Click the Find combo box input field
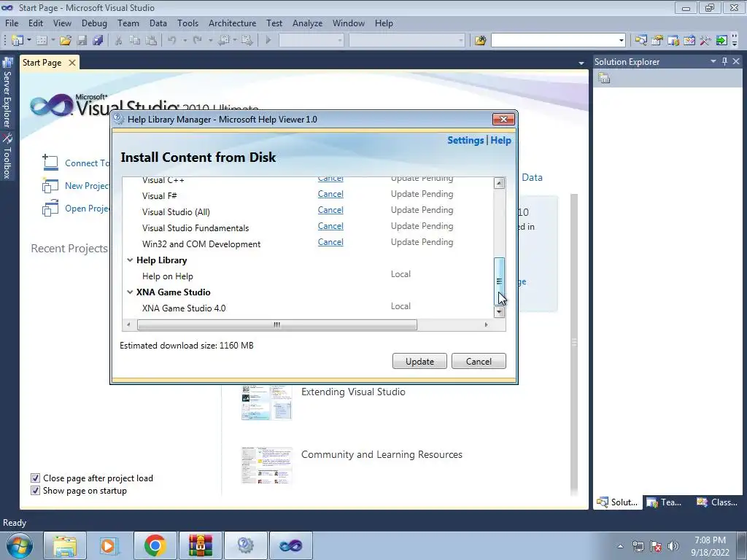Screen dimensions: 747x560 [554, 41]
